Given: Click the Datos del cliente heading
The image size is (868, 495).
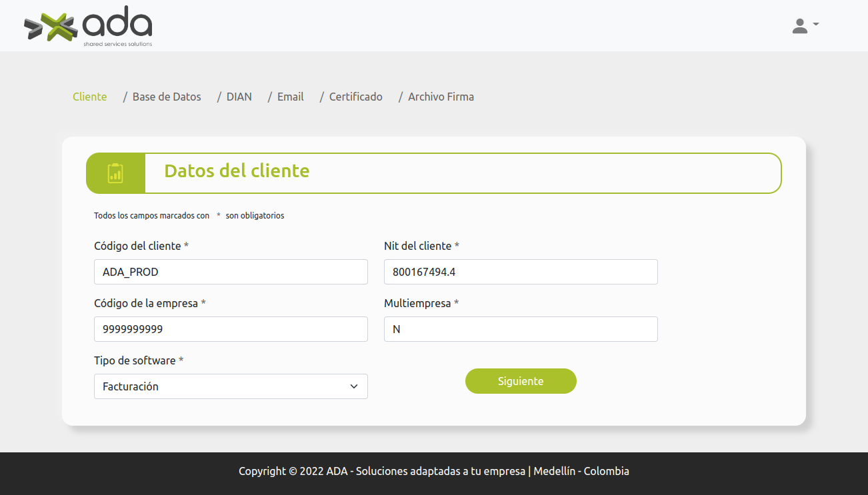Looking at the screenshot, I should 237,171.
